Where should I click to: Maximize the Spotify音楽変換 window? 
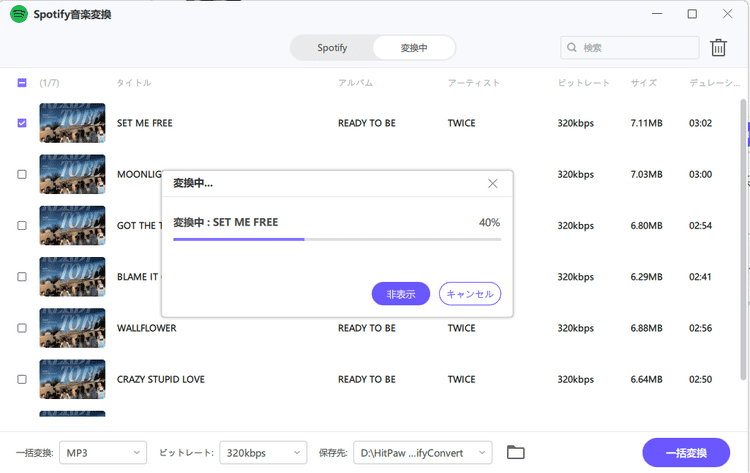[x=692, y=14]
